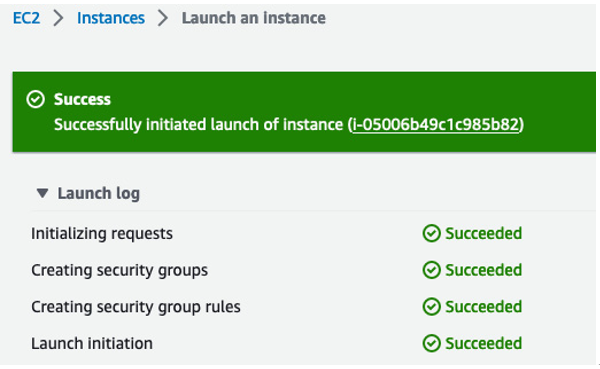Collapse the Launch log section triangle
The height and width of the screenshot is (369, 600).
[42, 193]
